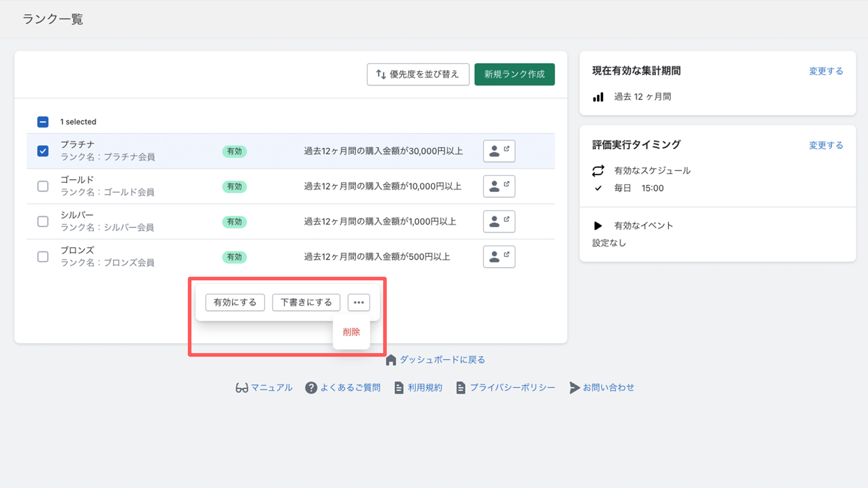Click ランク名：ブロンズ会員 text
Screen dimensions: 868x488
click(x=108, y=262)
